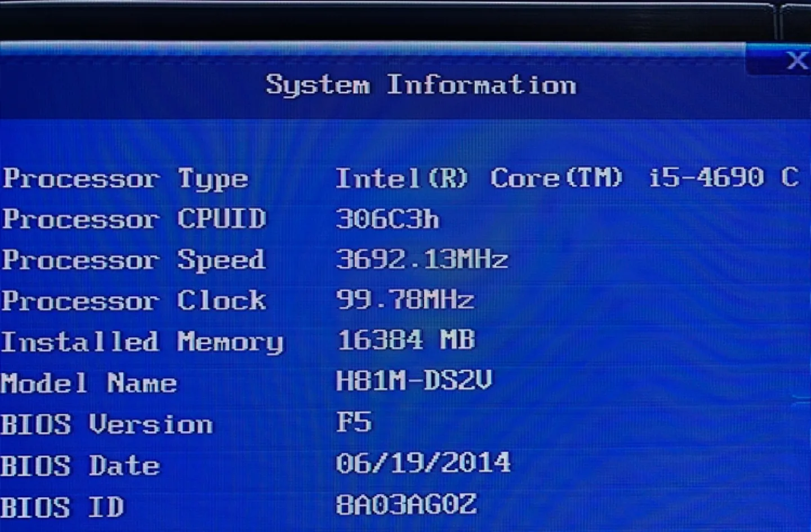
Task: Click the Intel(R) Core(TM) i5-4690 value
Action: [x=567, y=178]
